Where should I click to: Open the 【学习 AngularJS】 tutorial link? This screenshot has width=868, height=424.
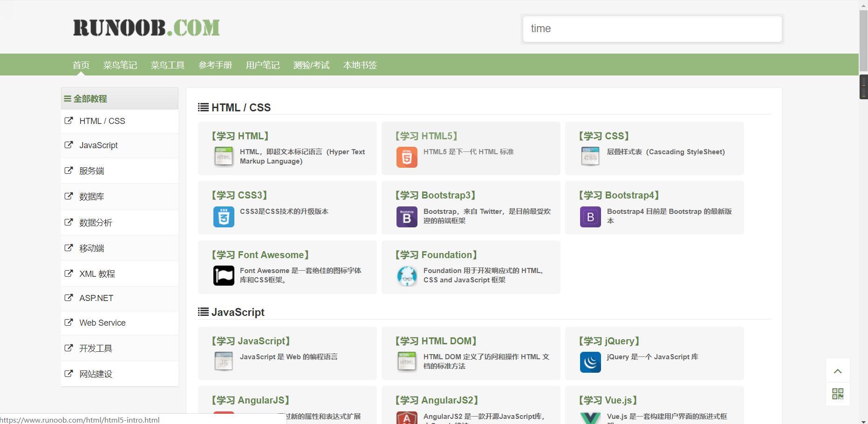click(x=250, y=400)
